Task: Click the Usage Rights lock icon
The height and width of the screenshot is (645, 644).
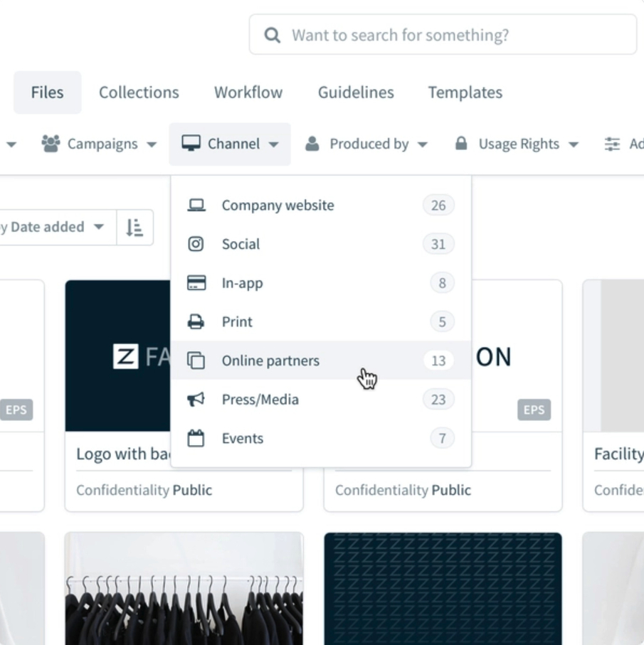Action: pos(461,143)
